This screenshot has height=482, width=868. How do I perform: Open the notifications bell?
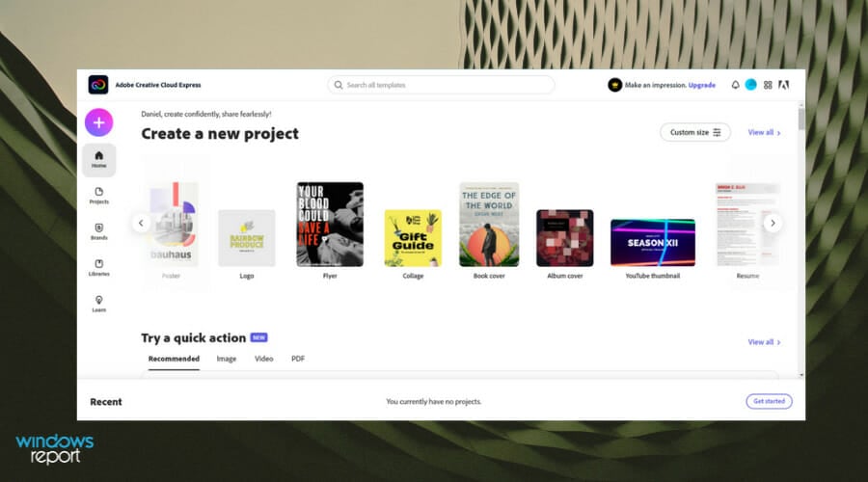coord(735,85)
